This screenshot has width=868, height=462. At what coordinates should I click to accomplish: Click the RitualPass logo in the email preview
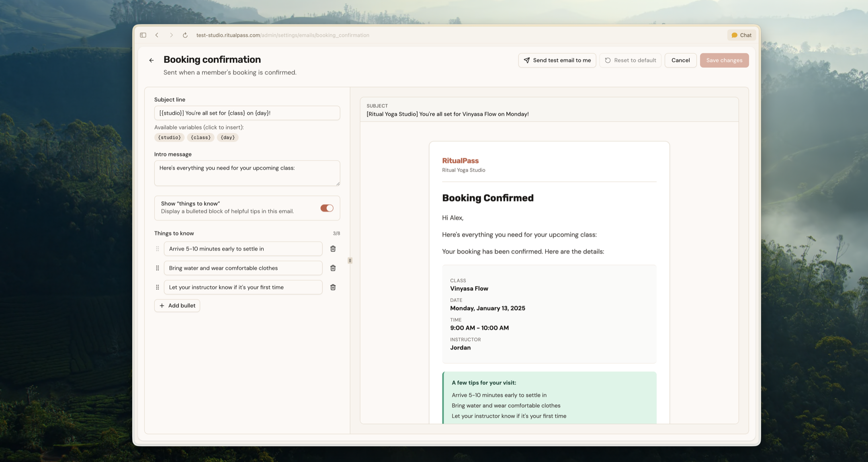click(x=460, y=161)
